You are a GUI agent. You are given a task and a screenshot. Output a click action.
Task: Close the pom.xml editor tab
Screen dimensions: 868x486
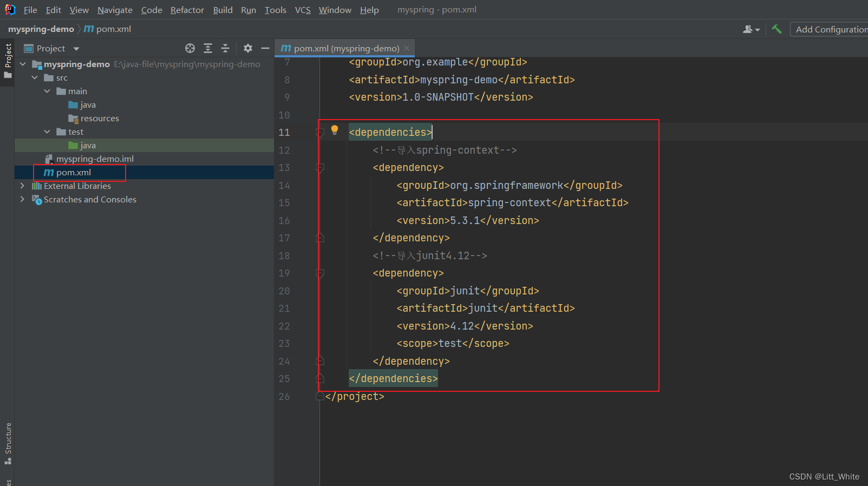(x=407, y=48)
